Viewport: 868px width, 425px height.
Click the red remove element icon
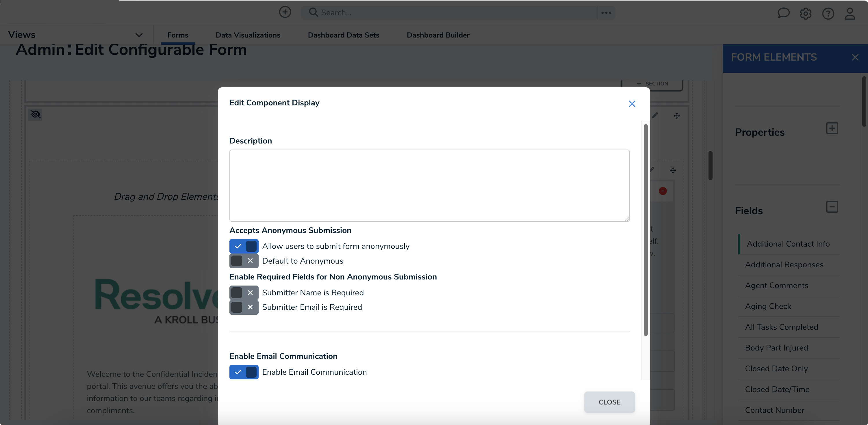[663, 191]
